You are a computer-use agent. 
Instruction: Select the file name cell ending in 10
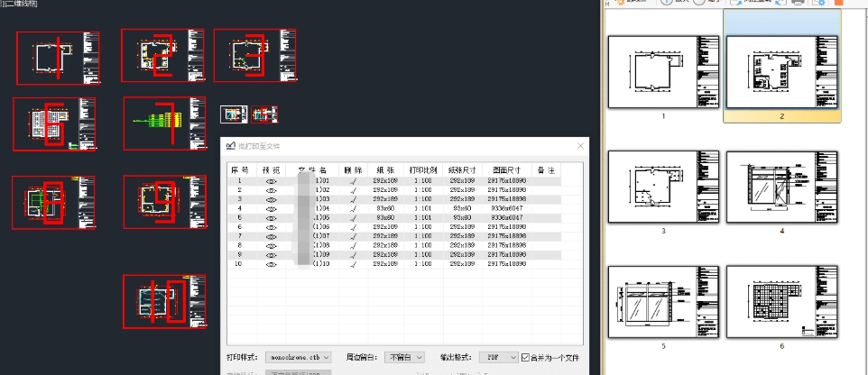click(x=312, y=264)
